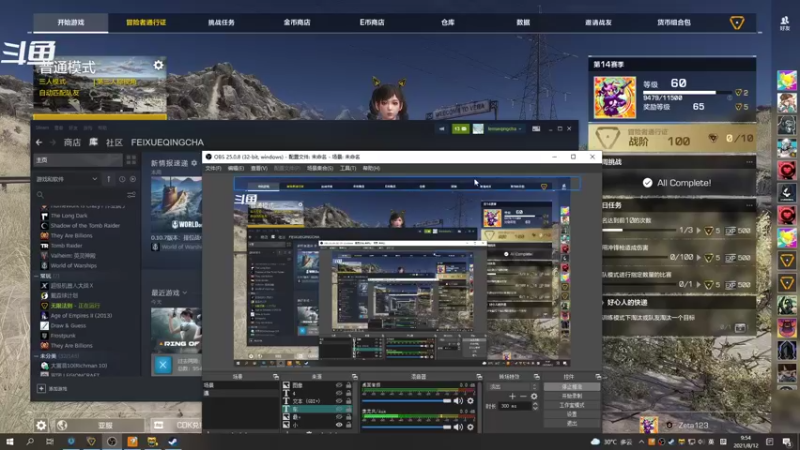Screen dimensions: 800x450
Task: Open the OBS transition type combo box
Action: click(512, 387)
